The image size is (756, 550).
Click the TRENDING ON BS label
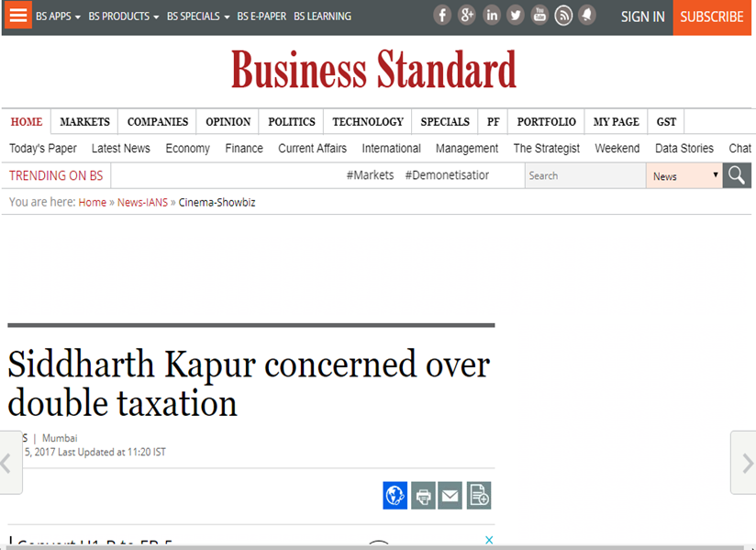click(x=56, y=175)
